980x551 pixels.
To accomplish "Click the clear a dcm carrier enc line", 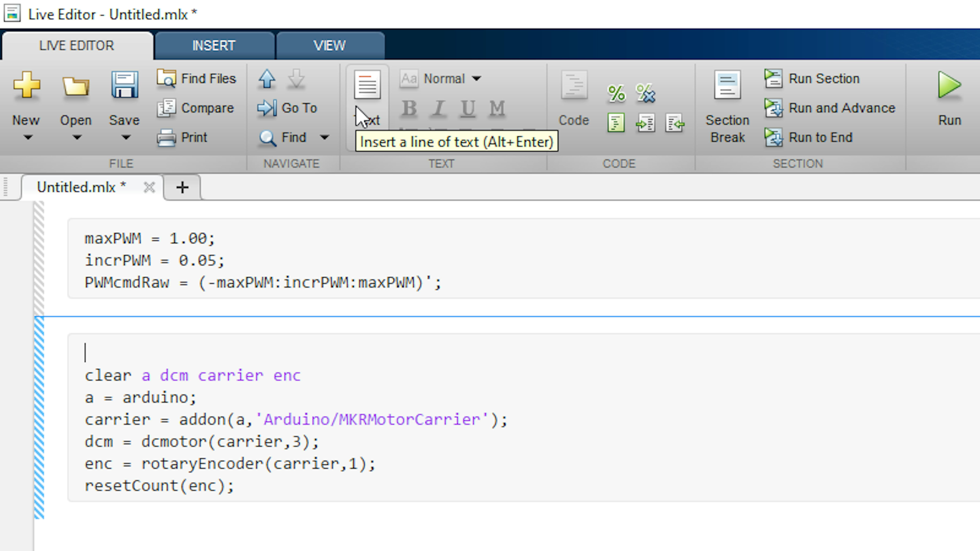I will click(x=193, y=376).
